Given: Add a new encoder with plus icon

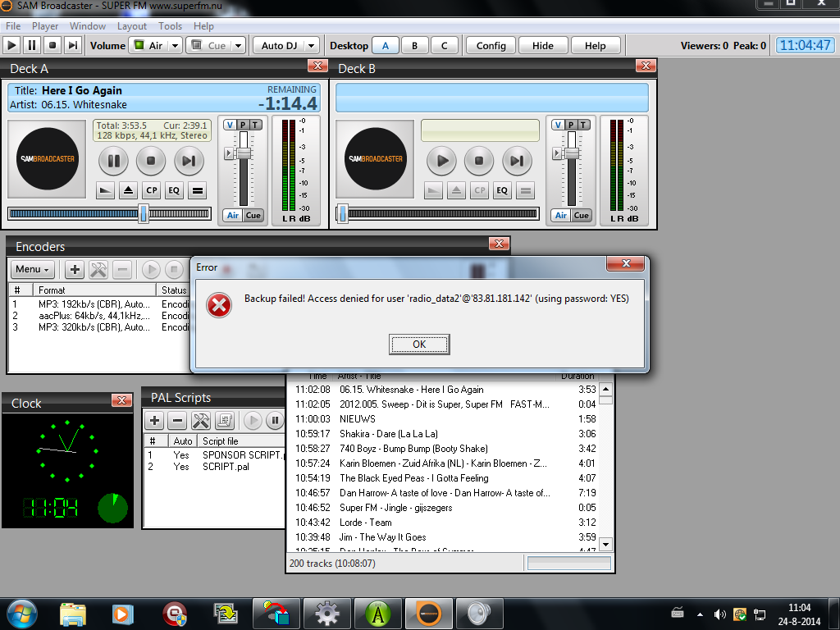Looking at the screenshot, I should 74,269.
